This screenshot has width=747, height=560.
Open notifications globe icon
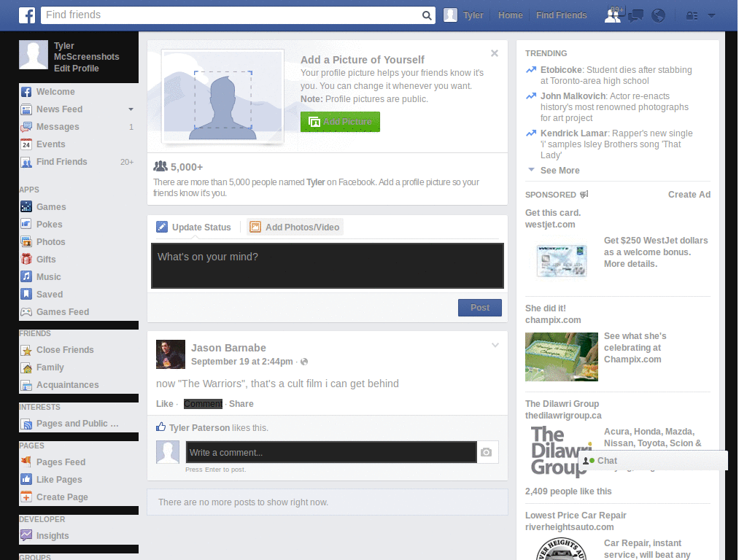coord(659,16)
